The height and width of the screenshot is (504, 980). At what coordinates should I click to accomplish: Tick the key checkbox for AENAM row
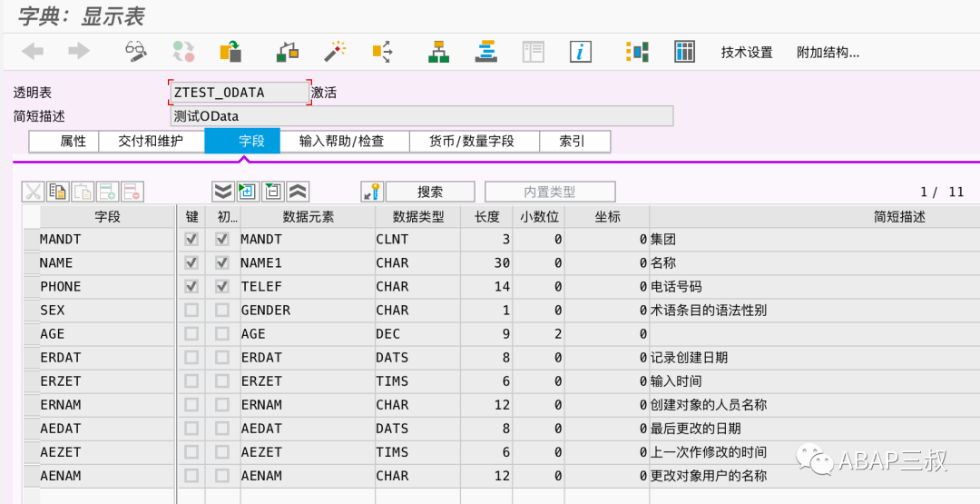[191, 476]
